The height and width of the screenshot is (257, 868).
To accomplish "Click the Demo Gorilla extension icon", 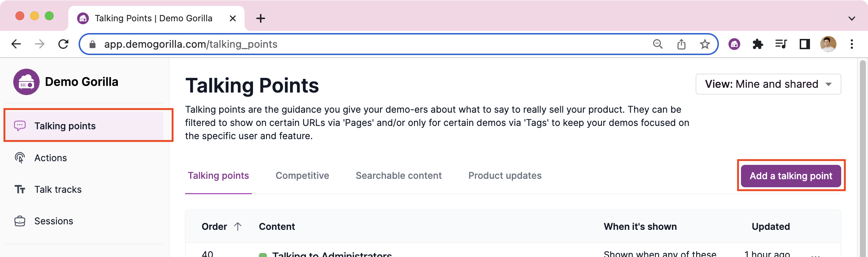I will point(734,44).
